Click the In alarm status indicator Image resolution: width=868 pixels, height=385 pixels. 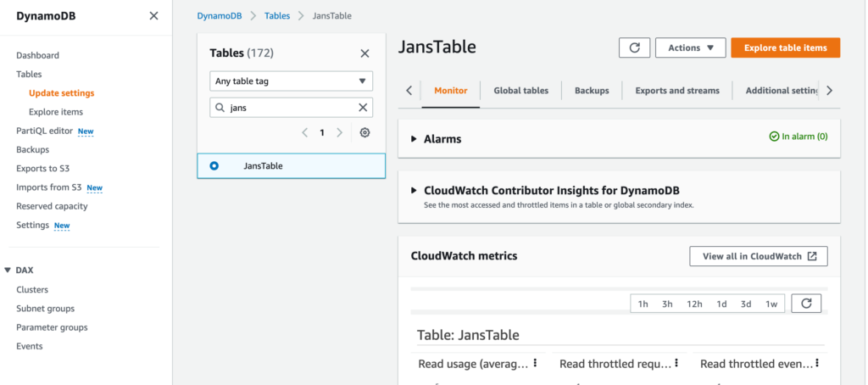798,137
